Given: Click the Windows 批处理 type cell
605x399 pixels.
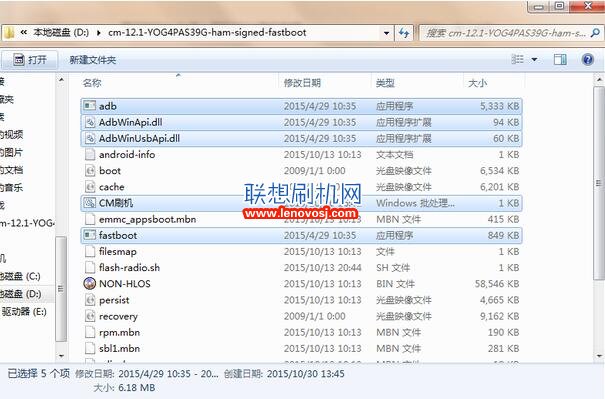Looking at the screenshot, I should coord(415,203).
